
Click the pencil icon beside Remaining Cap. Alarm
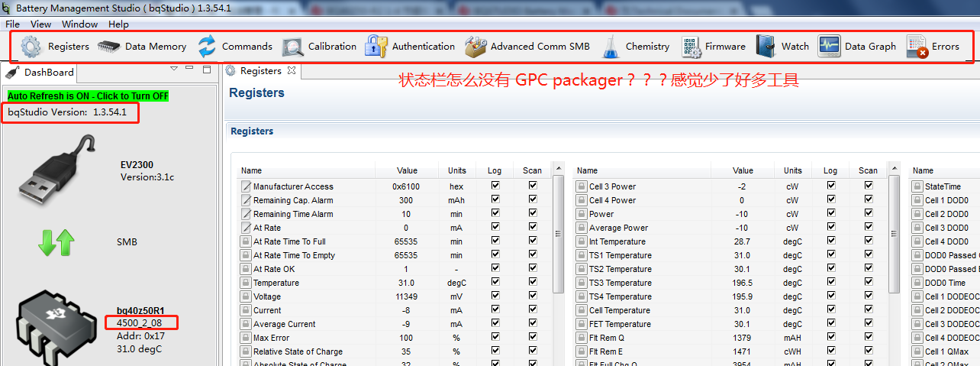[246, 199]
